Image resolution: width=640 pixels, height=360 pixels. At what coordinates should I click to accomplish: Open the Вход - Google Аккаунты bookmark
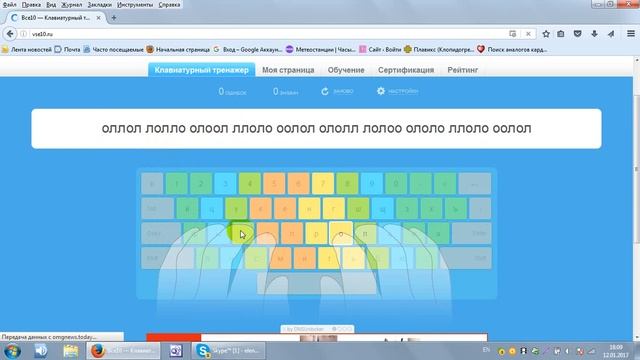(x=248, y=49)
